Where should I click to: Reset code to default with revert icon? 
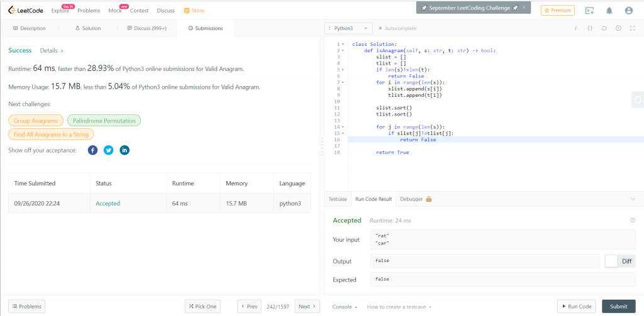(x=604, y=28)
